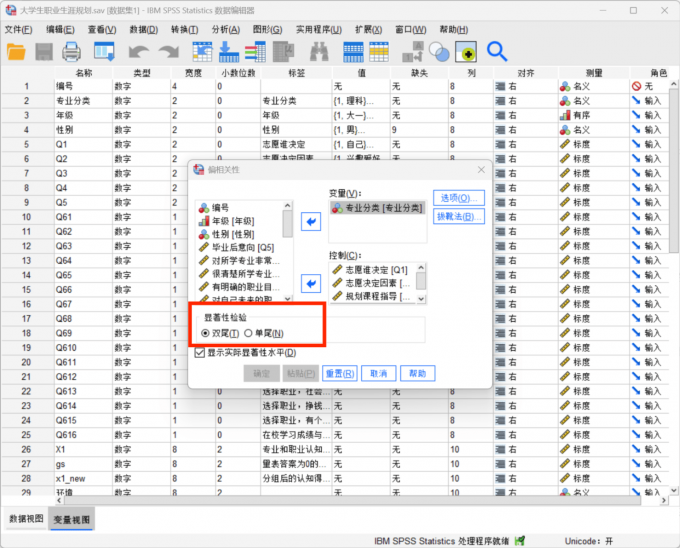Image resolution: width=680 pixels, height=548 pixels.
Task: Click the Redo arrow icon
Action: pos(169,52)
